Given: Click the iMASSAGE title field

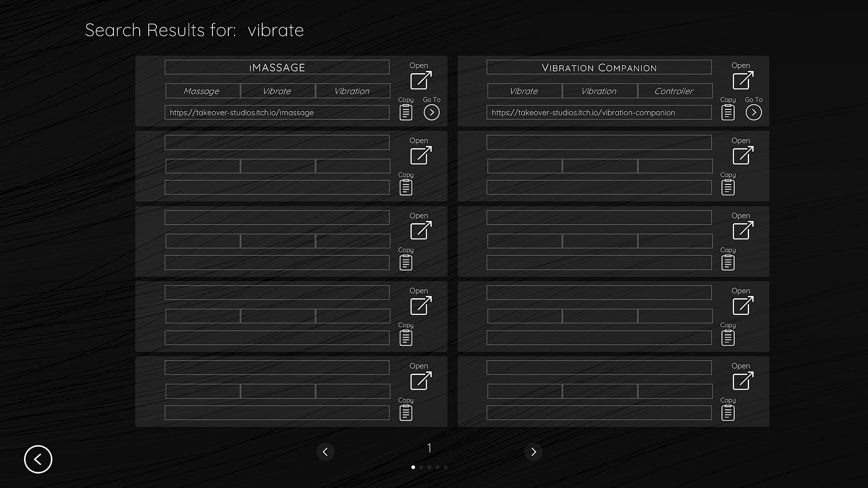Looking at the screenshot, I should 277,67.
